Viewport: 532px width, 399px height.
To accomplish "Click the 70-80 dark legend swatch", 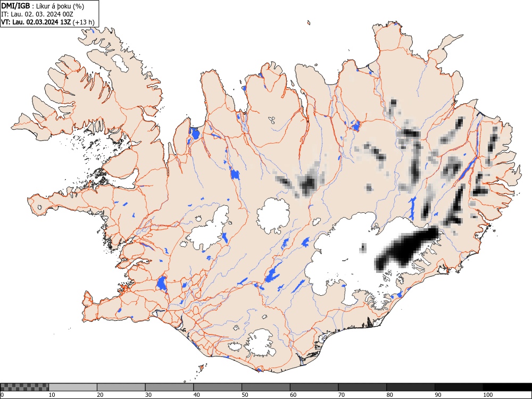I will (x=362, y=387).
